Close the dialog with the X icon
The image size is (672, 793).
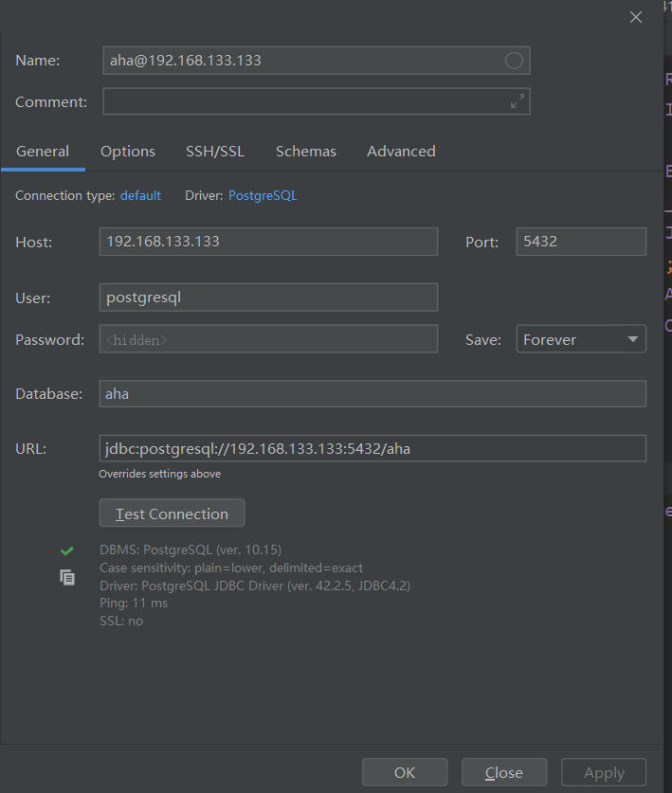[x=636, y=17]
